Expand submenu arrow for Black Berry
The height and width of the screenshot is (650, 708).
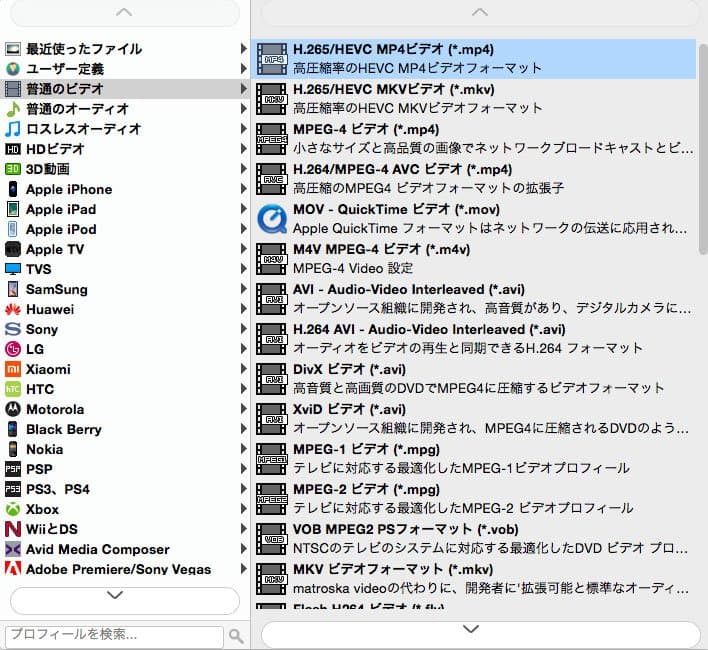point(244,429)
